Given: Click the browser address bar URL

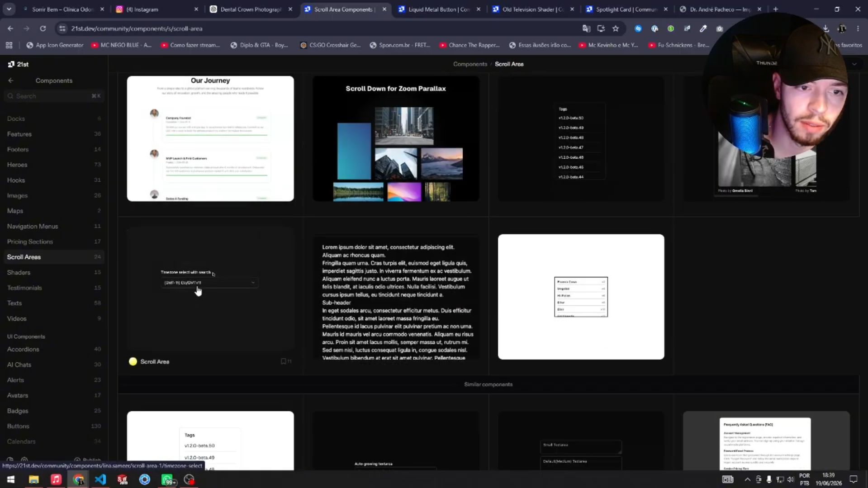Looking at the screenshot, I should 137,28.
